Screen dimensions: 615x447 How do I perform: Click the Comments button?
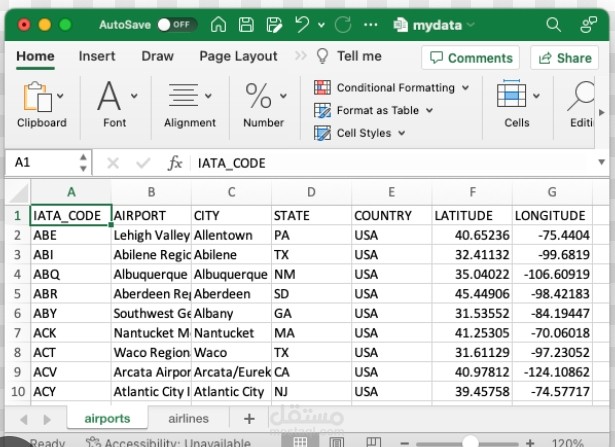click(471, 58)
